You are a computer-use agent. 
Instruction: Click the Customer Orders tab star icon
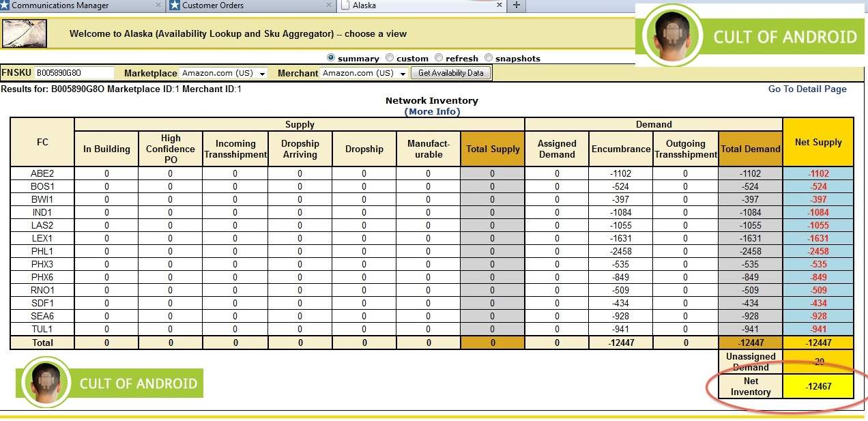click(175, 5)
